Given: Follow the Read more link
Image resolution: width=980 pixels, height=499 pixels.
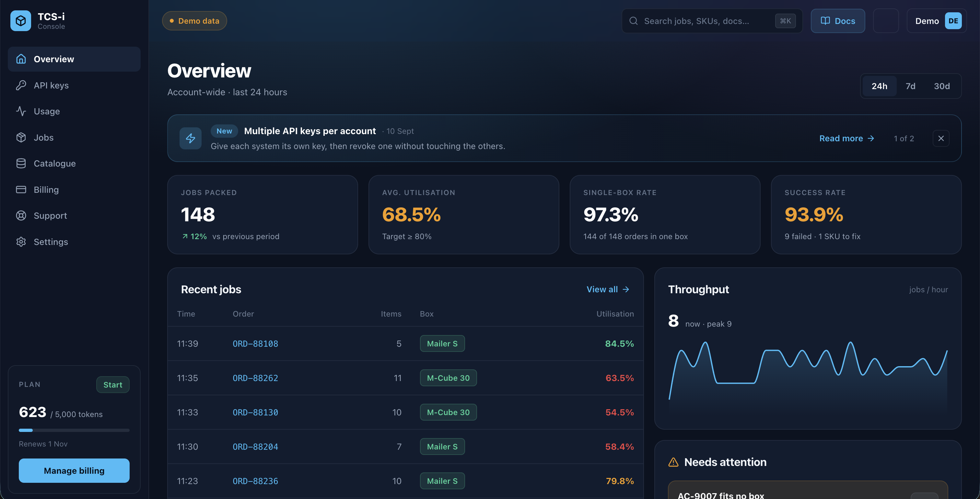Looking at the screenshot, I should [x=846, y=138].
